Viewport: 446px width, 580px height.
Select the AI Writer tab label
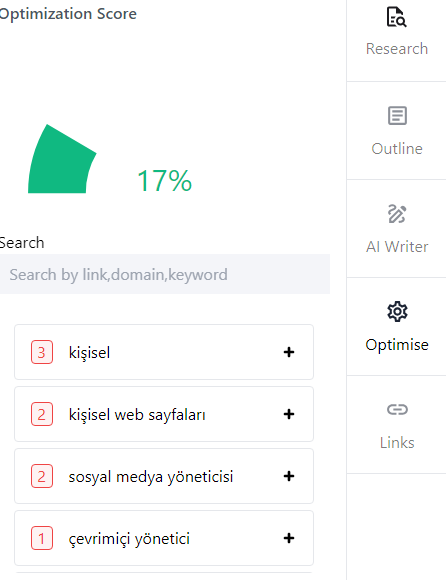coord(397,247)
